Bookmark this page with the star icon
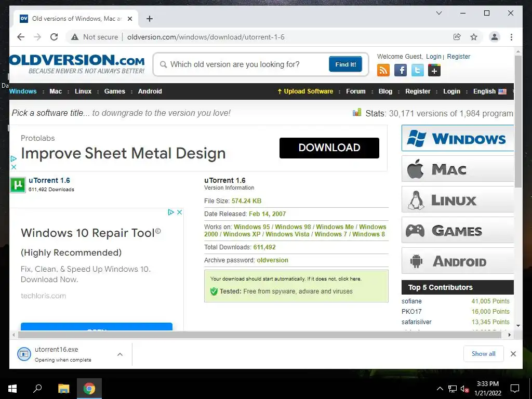Screen dimensions: 532x399 [x=474, y=37]
